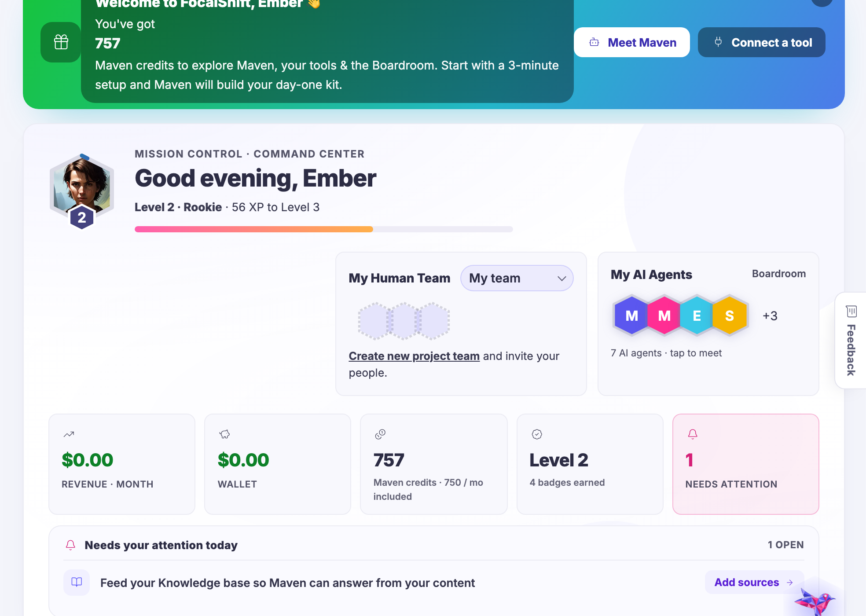The width and height of the screenshot is (866, 616).
Task: Click the wallet piggy bank icon
Action: tap(224, 434)
